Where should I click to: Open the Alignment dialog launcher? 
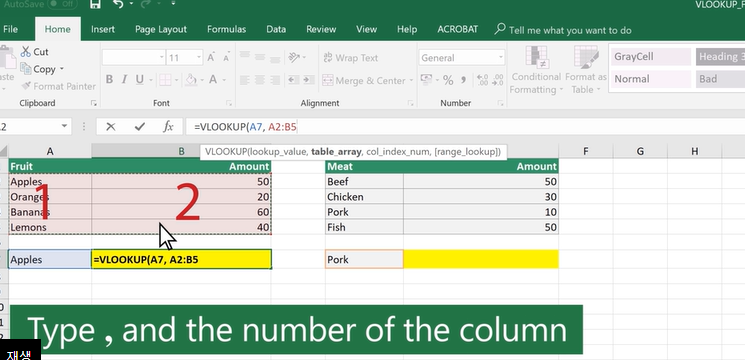click(411, 103)
